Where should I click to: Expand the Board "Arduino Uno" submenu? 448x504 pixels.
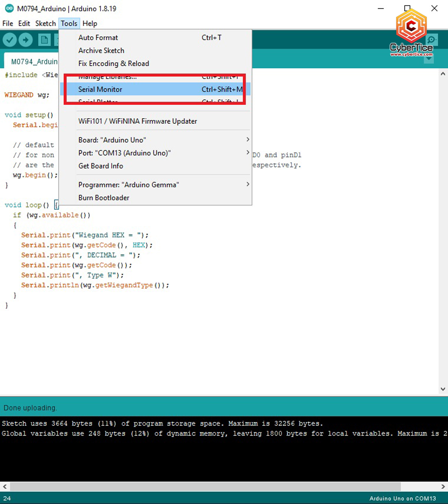[155, 140]
